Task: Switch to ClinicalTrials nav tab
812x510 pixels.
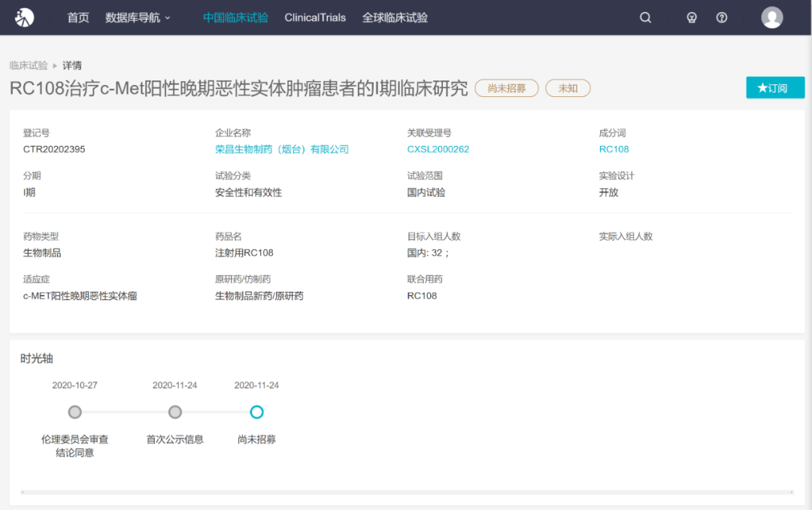Action: [315, 17]
